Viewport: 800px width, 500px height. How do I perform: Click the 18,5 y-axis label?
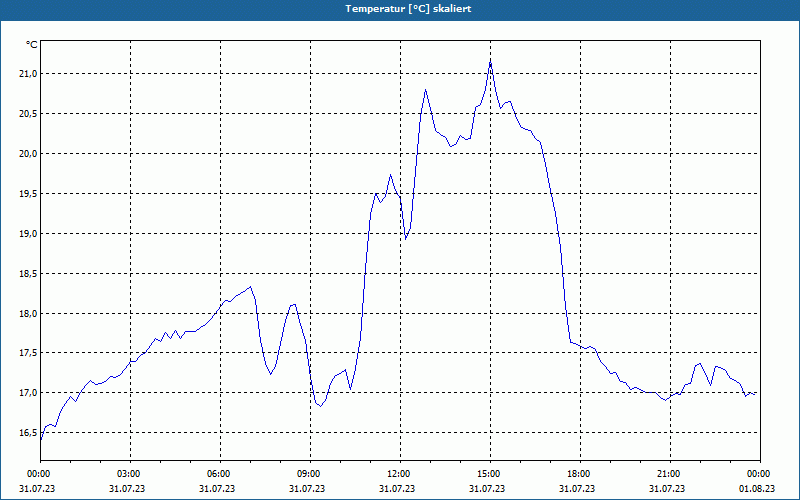click(x=28, y=273)
